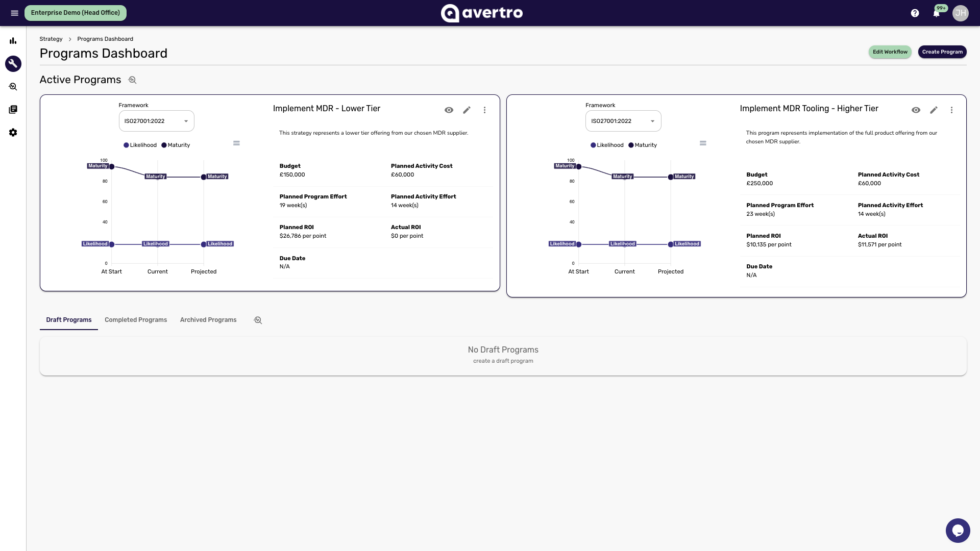Open notifications bell with 99+ badge
This screenshot has height=551, width=980.
[937, 13]
